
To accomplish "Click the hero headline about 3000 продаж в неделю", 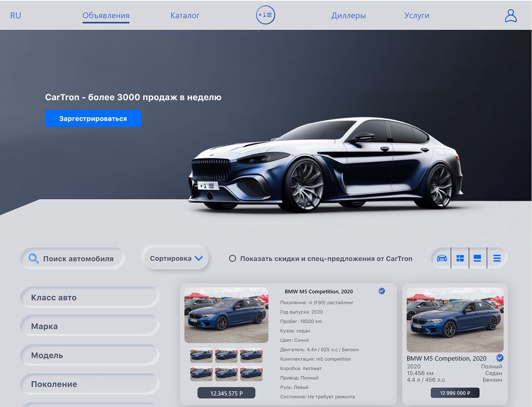I will (133, 97).
